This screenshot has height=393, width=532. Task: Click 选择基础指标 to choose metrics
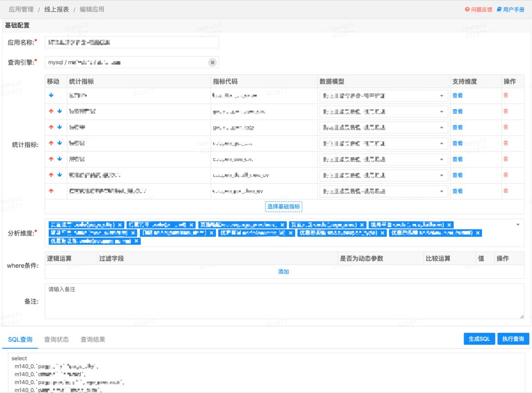pyautogui.click(x=284, y=206)
